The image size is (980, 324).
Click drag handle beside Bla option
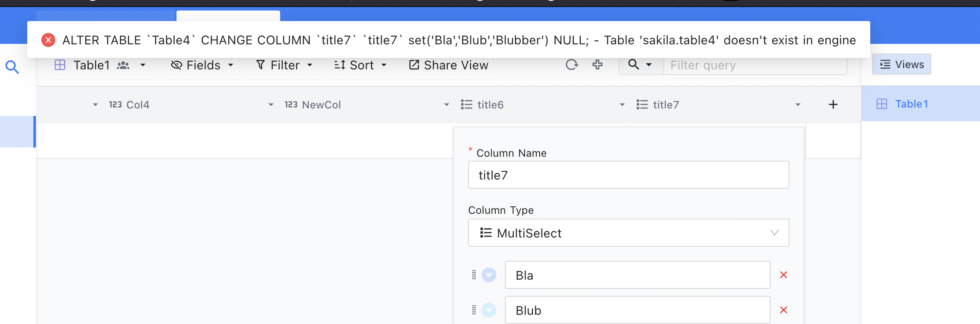click(x=474, y=275)
